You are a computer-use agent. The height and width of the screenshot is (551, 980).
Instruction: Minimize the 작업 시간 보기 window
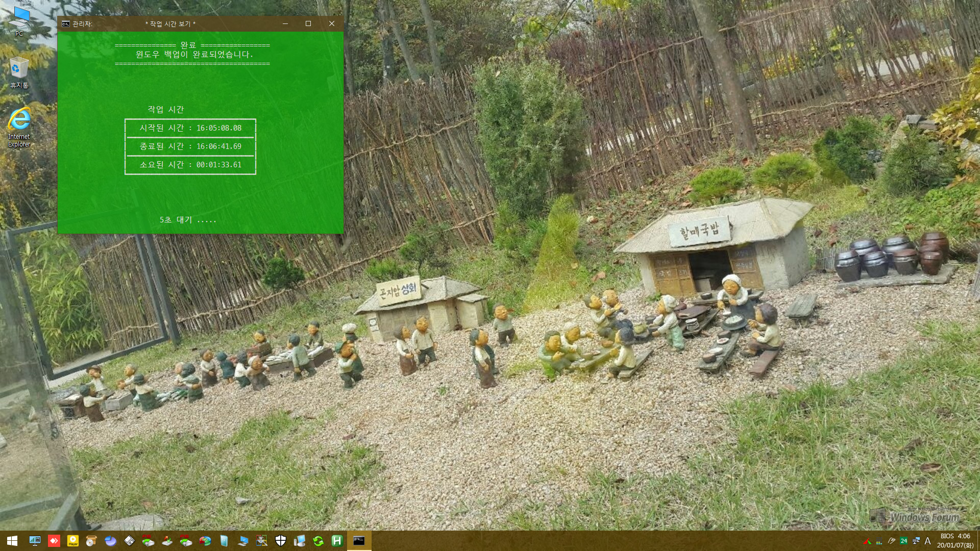tap(285, 23)
